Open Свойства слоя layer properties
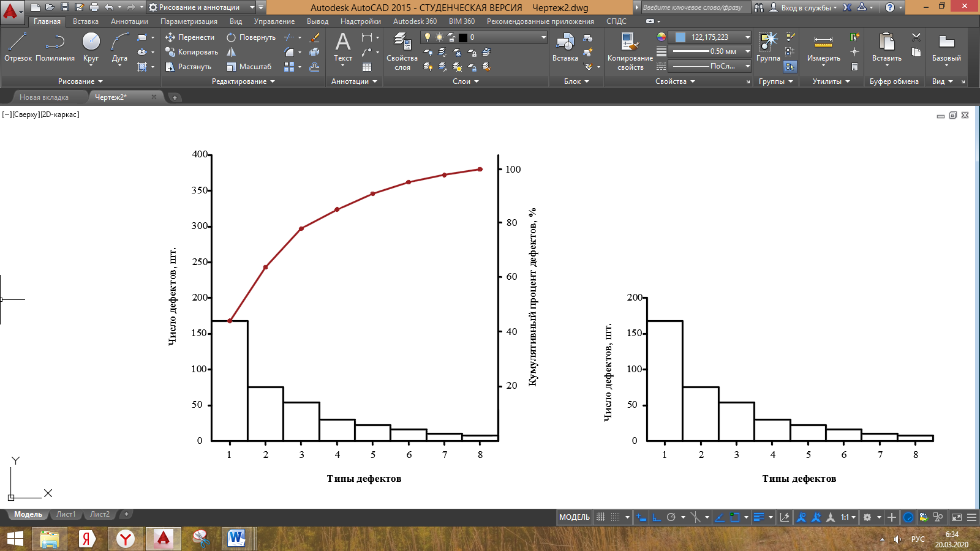The image size is (980, 551). 402,51
